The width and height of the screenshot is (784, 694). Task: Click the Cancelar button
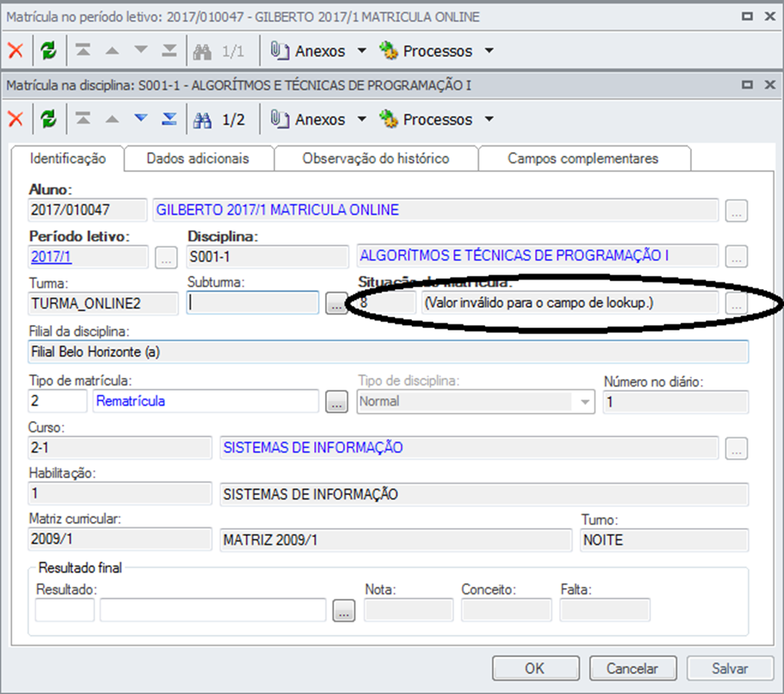pyautogui.click(x=633, y=669)
